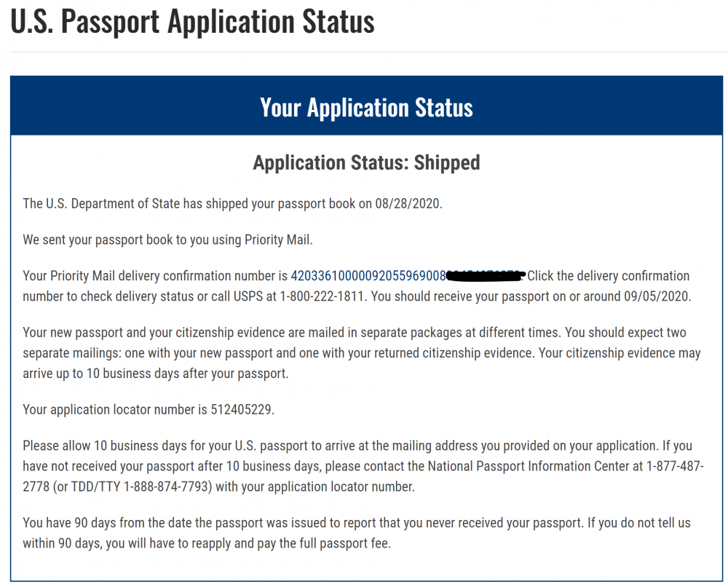Click the Application Status: Shipped heading

click(x=366, y=162)
